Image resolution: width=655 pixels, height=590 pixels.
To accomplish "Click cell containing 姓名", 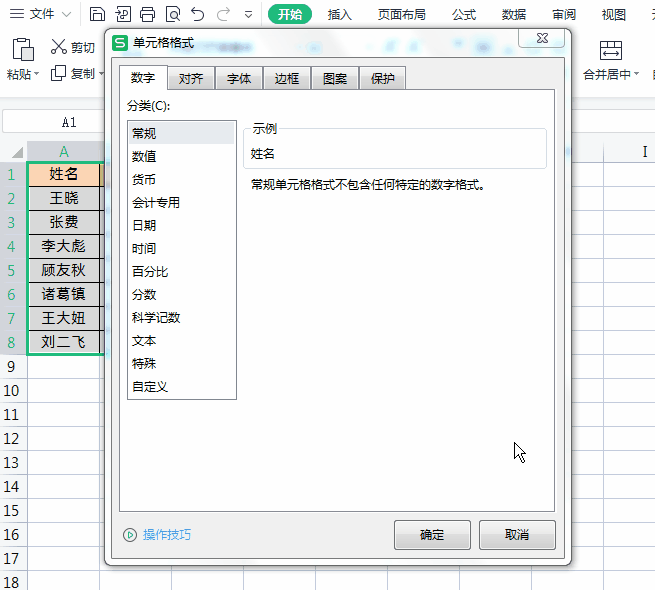I will [x=63, y=174].
